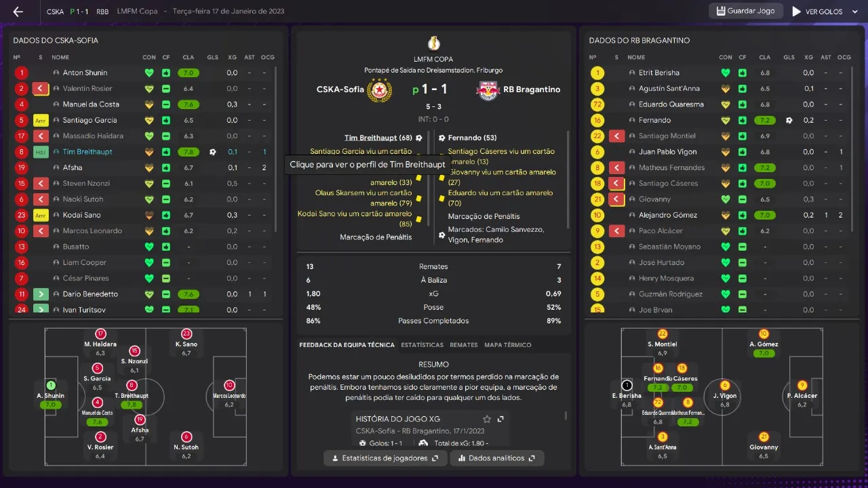Image resolution: width=868 pixels, height=488 pixels.
Task: Toggle the favorite star on História do Jogo XG
Action: [x=487, y=419]
